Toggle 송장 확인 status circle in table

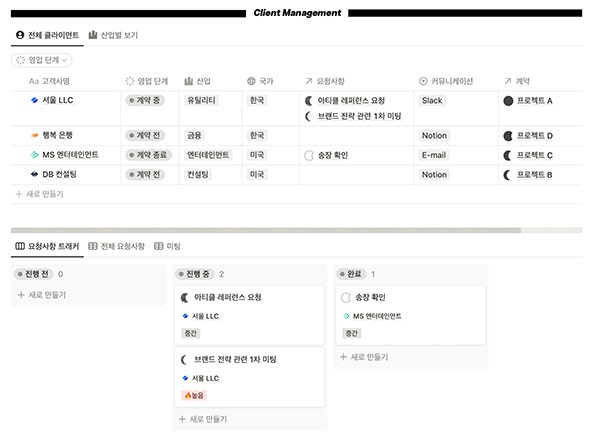(x=308, y=155)
